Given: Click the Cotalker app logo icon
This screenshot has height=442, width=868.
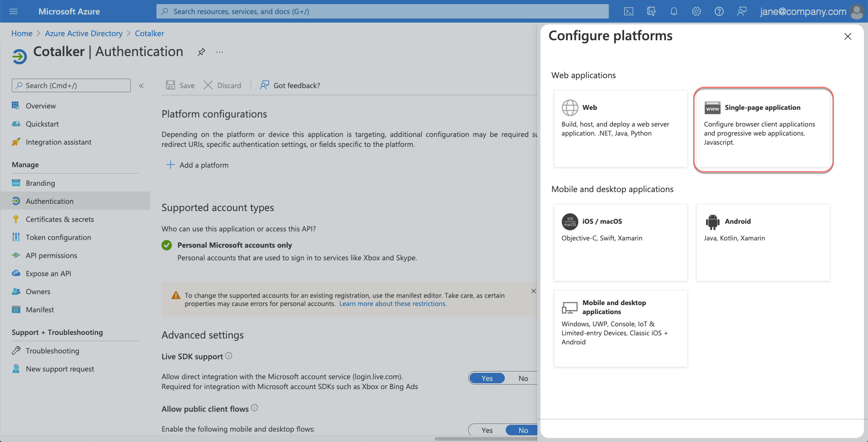Looking at the screenshot, I should tap(19, 56).
